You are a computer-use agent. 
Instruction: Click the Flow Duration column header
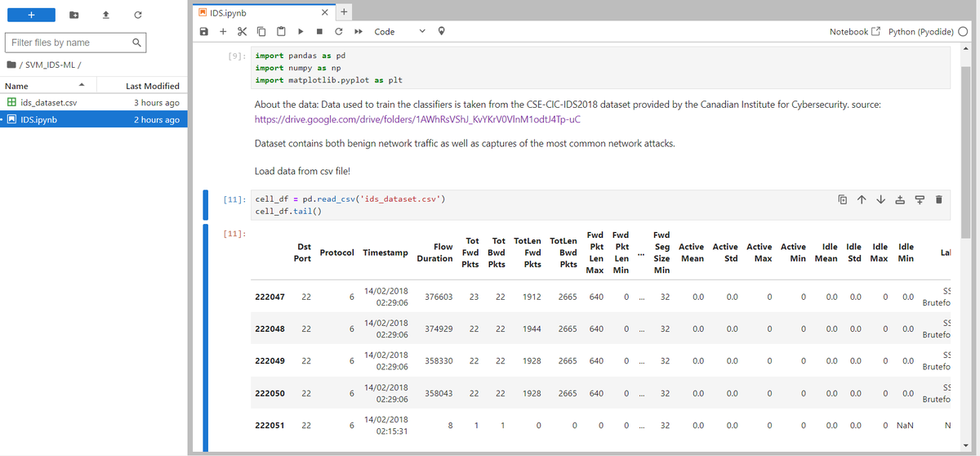coord(434,253)
